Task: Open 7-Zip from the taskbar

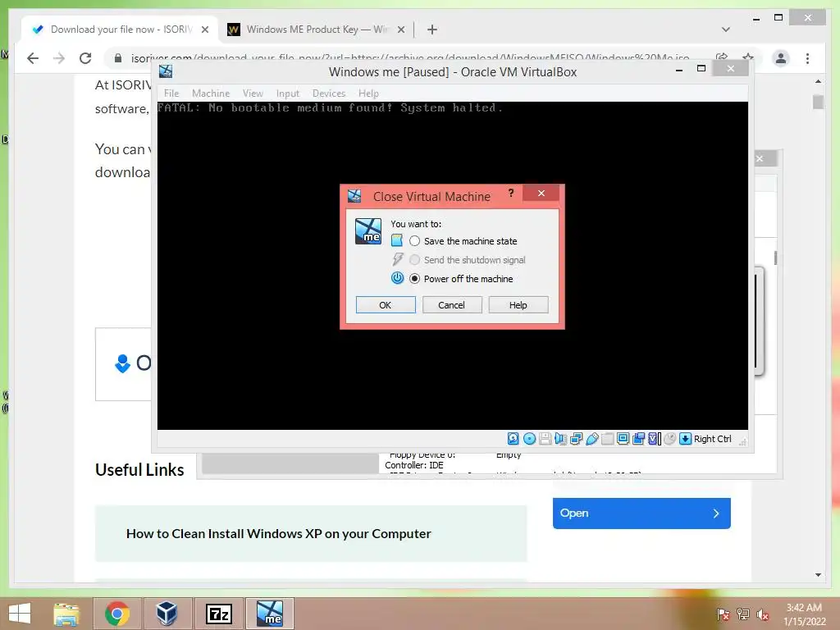Action: click(218, 614)
